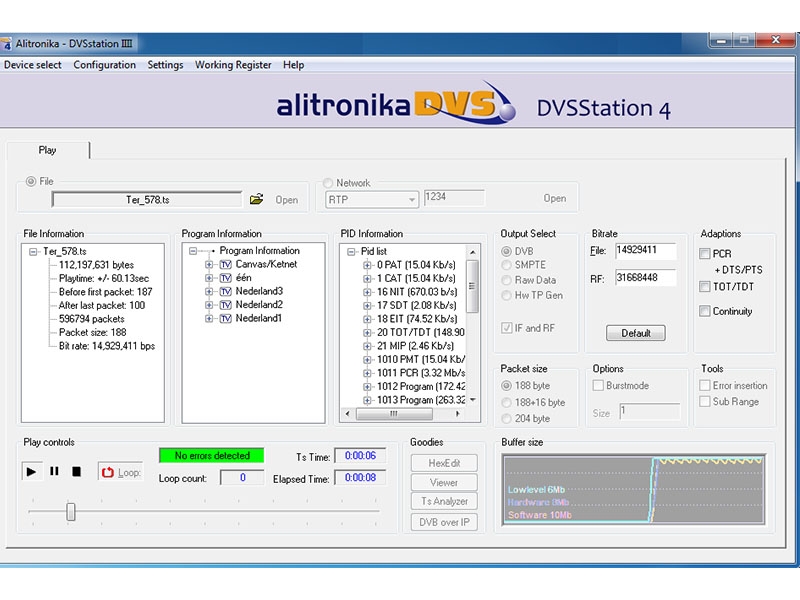Enable TOT/TDT adaption checkbox
800x600 pixels.
[705, 287]
